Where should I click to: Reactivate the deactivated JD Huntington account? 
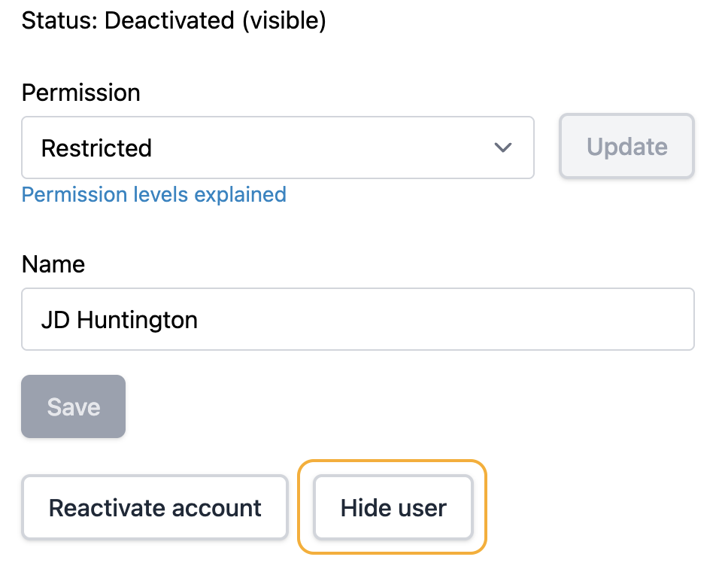click(x=155, y=508)
